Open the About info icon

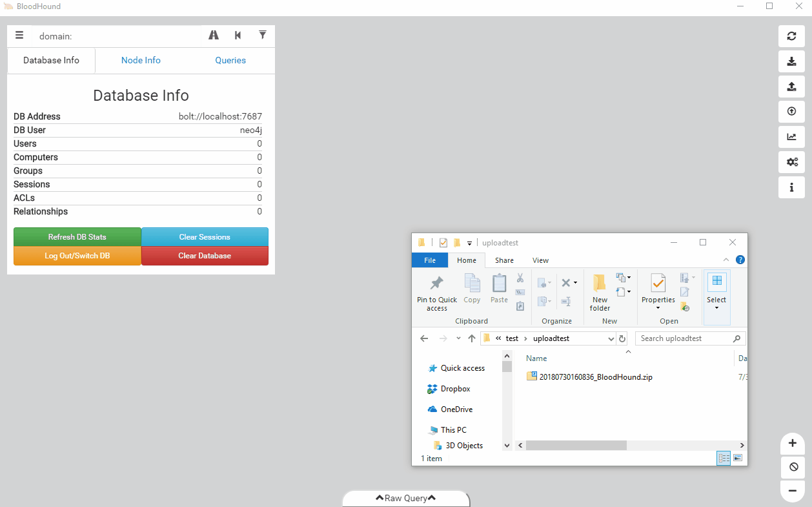[791, 187]
